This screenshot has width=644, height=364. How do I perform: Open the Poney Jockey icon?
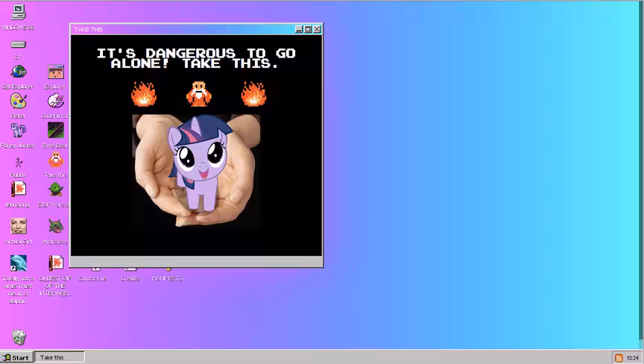coord(18,131)
